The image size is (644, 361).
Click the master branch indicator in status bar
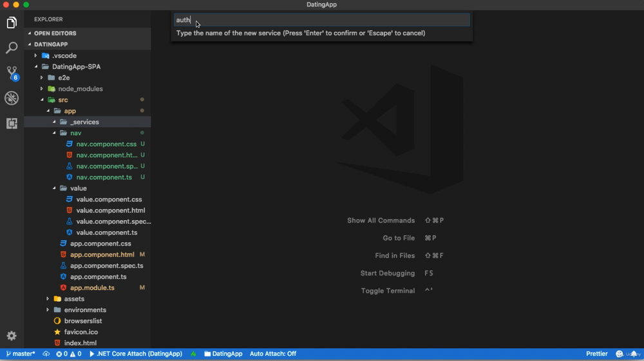[21, 354]
